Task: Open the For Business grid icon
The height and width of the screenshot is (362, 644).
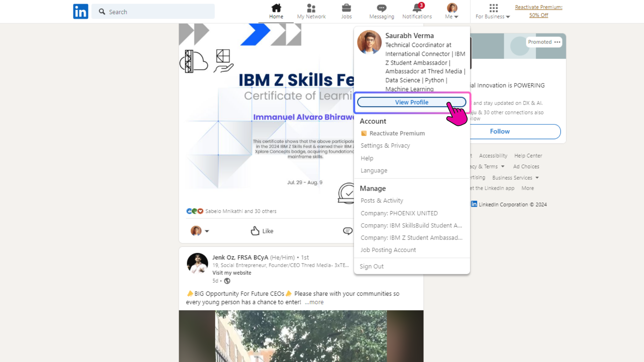Action: click(492, 7)
